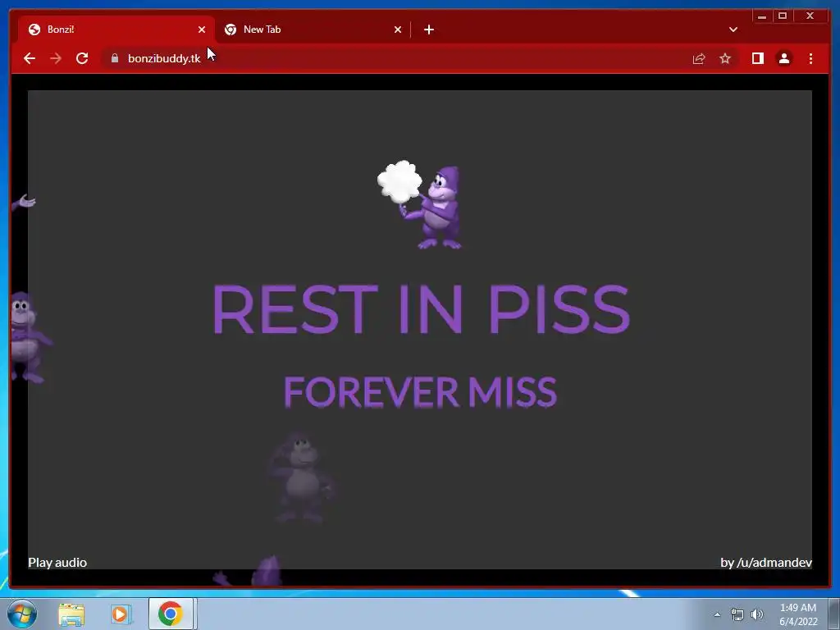Screen dimensions: 840x630
Task: Open network status tray icon
Action: [x=737, y=614]
